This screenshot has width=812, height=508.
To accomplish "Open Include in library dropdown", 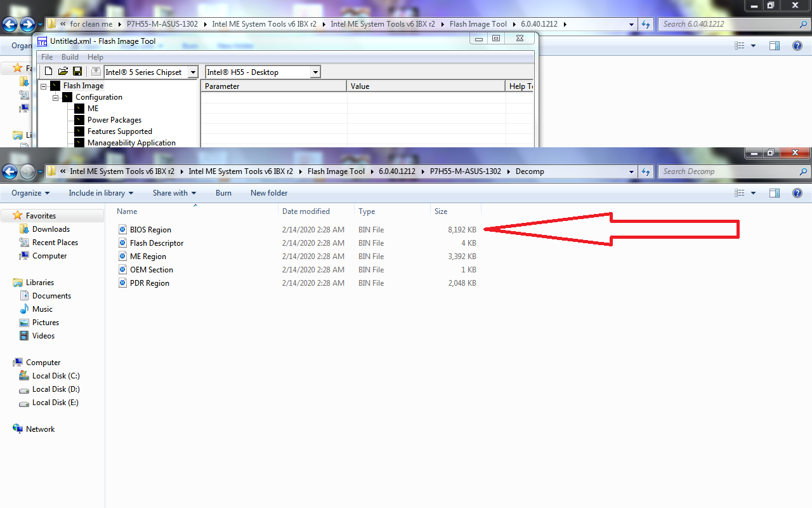I will click(101, 193).
